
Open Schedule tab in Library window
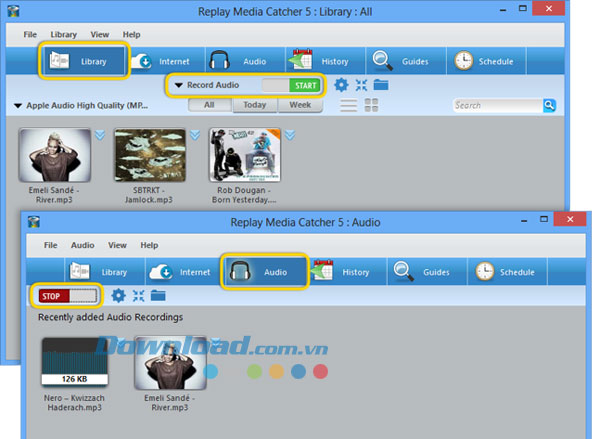click(486, 61)
